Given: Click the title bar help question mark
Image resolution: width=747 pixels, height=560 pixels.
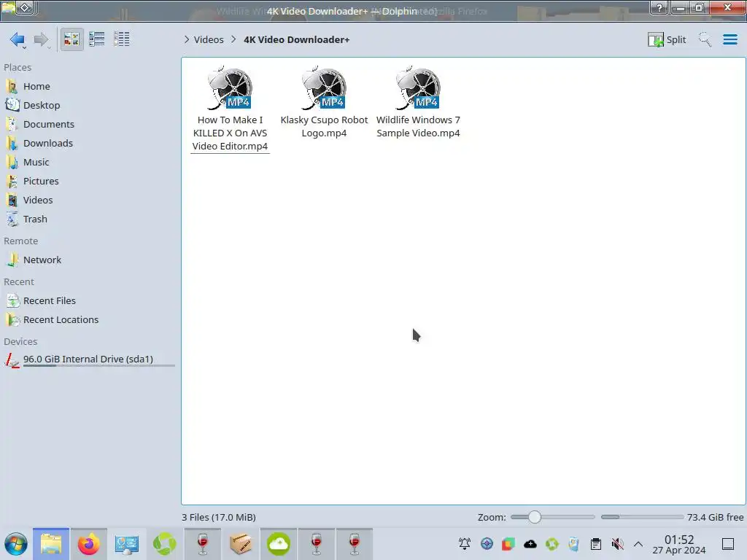Looking at the screenshot, I should 659,7.
